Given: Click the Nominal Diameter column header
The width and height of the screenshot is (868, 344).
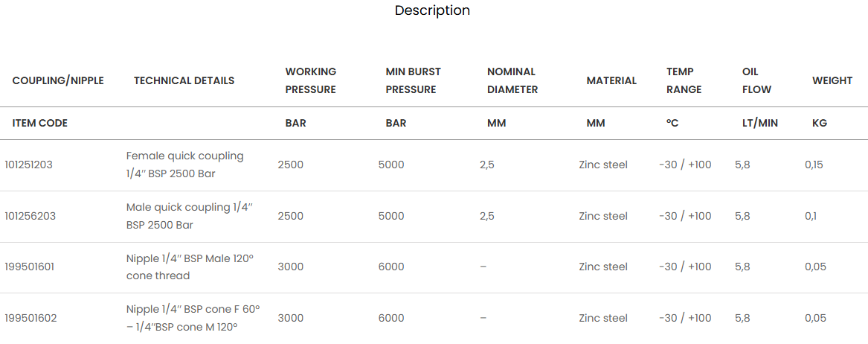Looking at the screenshot, I should [x=512, y=80].
